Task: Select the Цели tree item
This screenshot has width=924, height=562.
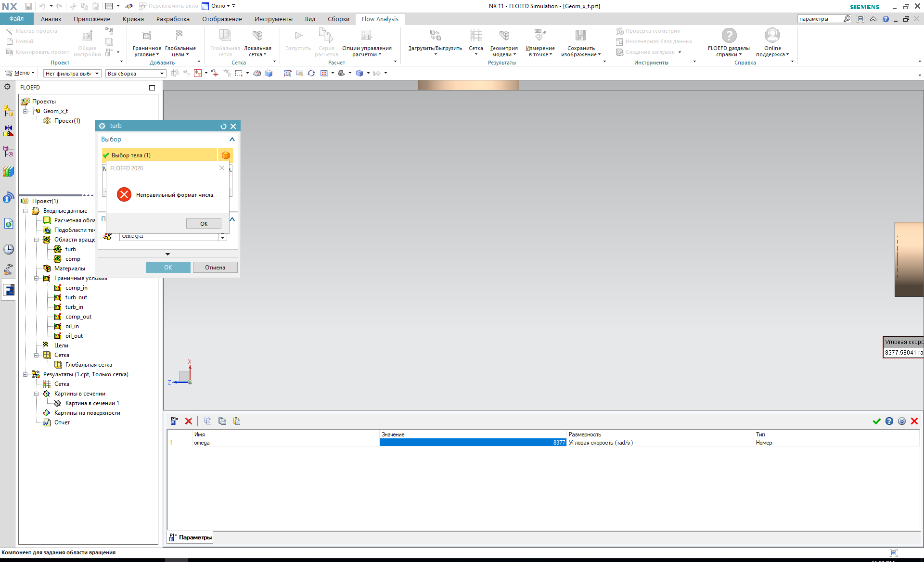Action: pyautogui.click(x=61, y=345)
